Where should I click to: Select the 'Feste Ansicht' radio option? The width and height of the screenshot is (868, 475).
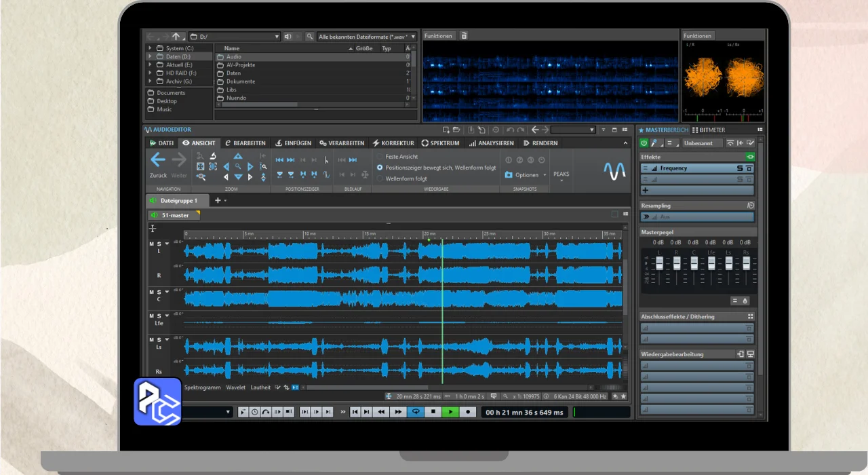[x=380, y=157]
